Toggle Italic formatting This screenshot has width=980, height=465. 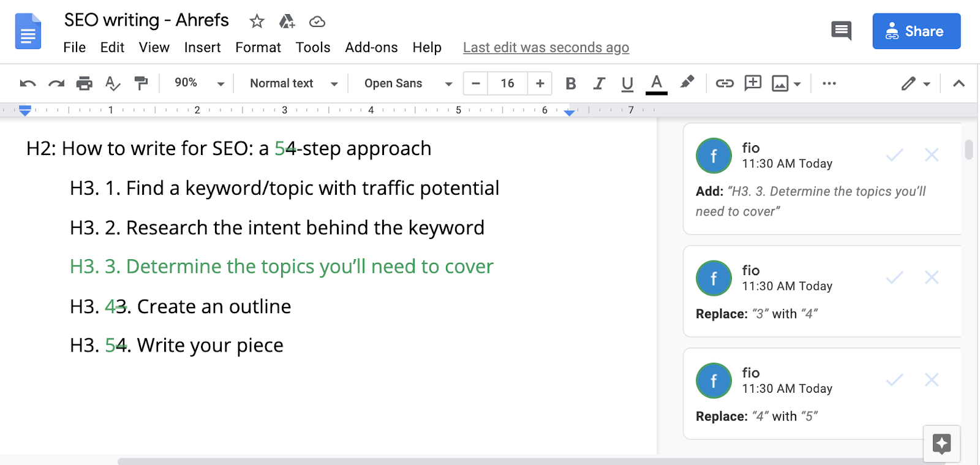(599, 83)
